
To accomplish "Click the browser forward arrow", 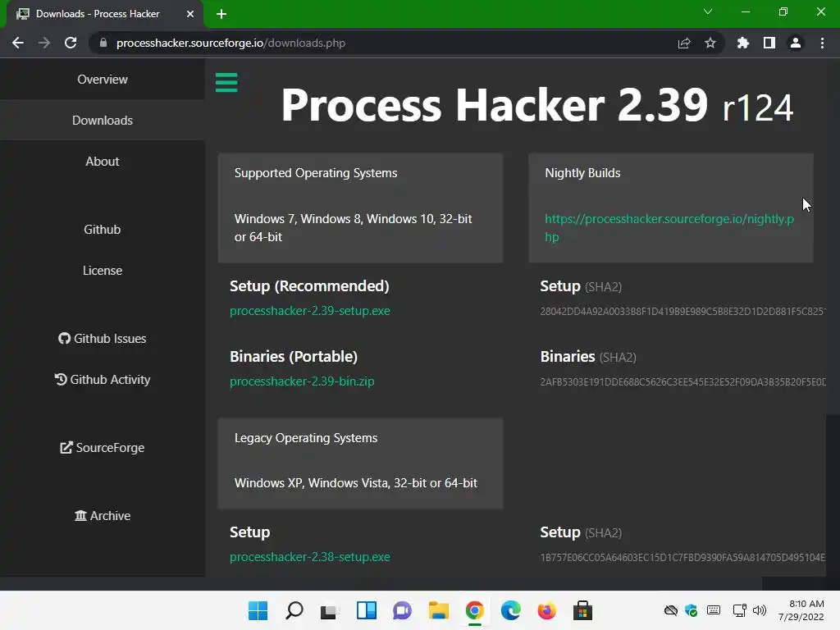I will (44, 43).
